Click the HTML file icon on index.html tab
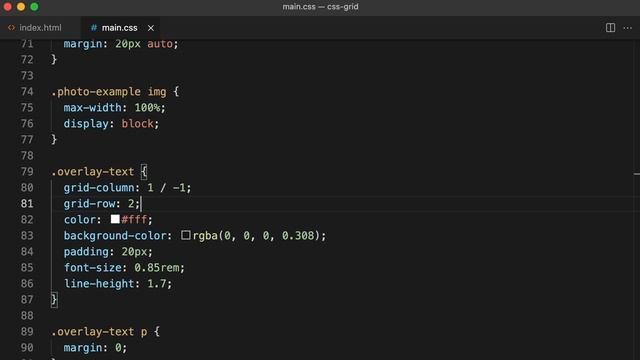 coord(11,28)
